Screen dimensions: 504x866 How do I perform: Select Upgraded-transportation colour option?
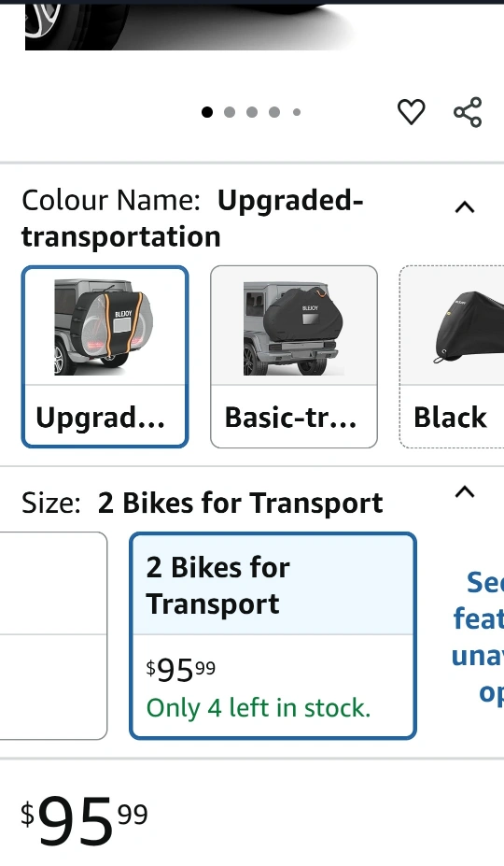tap(105, 357)
